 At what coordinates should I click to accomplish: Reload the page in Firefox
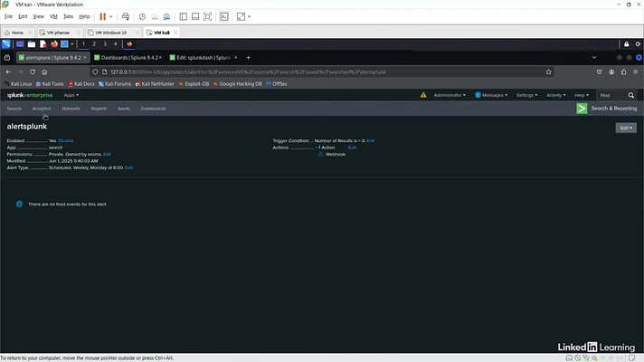(33, 71)
